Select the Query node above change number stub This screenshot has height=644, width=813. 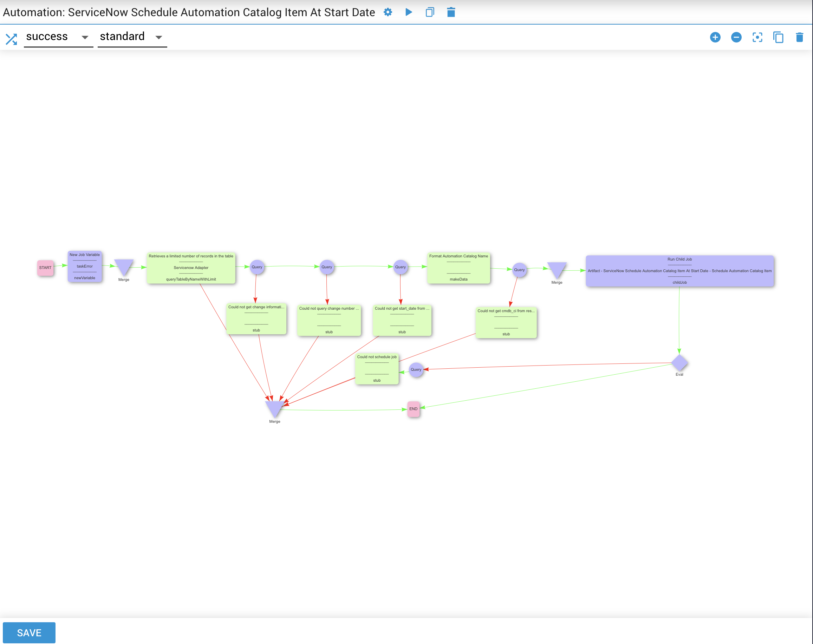pos(326,267)
